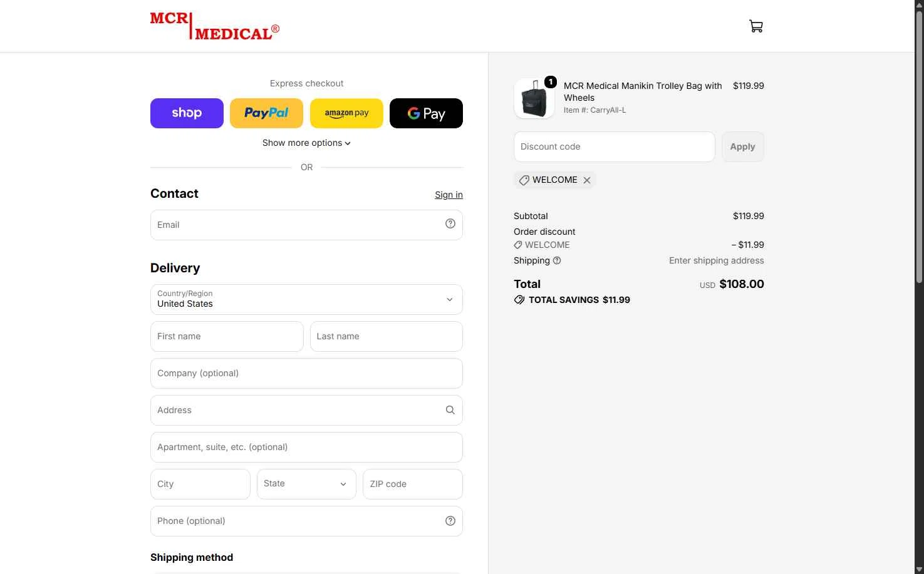
Task: Click the product name MCR Medical Manikin Trolley Bag
Action: click(x=643, y=91)
